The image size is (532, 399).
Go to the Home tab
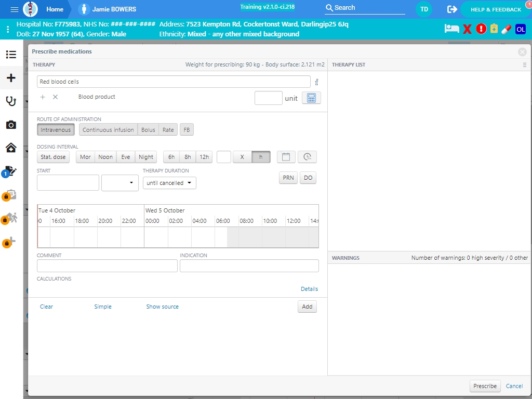[x=55, y=9]
